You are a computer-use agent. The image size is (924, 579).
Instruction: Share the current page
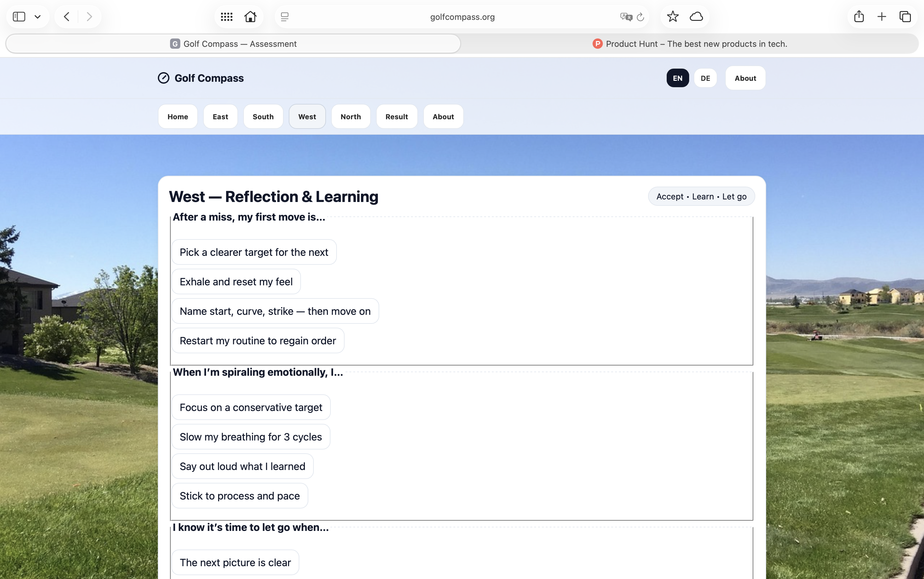[859, 16]
